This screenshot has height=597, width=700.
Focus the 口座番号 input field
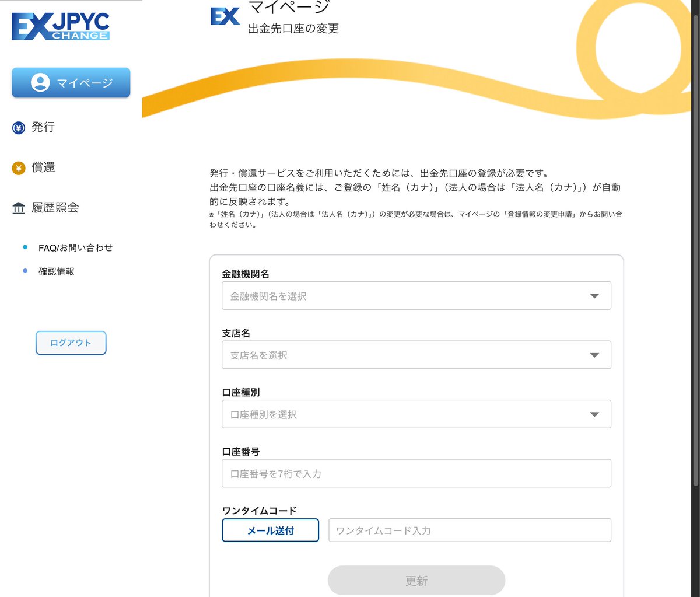(x=416, y=473)
